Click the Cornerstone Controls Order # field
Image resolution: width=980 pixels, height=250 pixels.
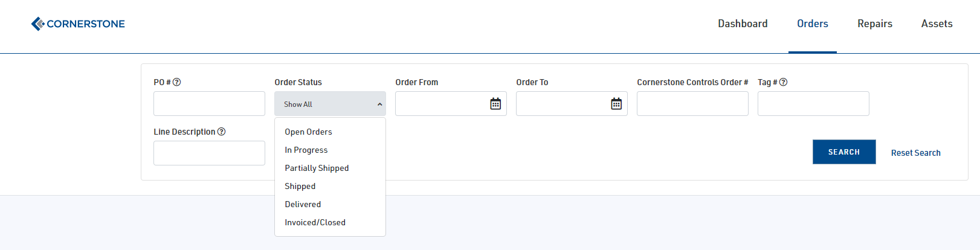(692, 104)
